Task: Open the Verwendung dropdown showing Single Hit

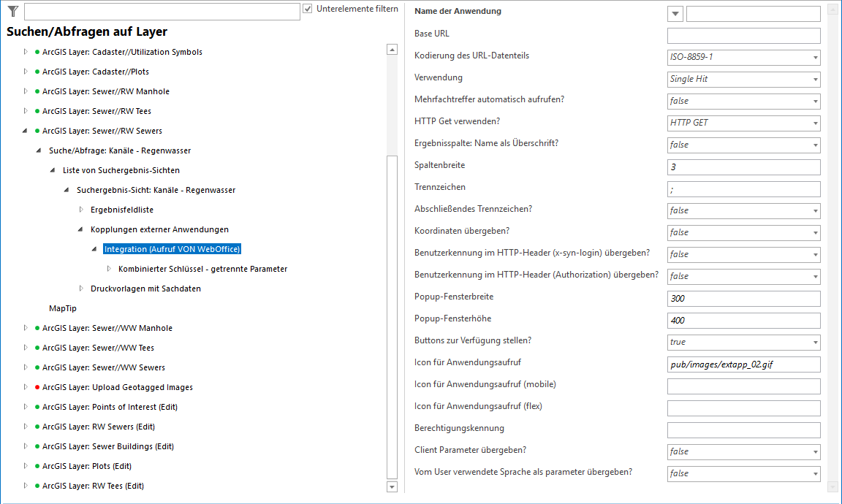Action: point(815,79)
